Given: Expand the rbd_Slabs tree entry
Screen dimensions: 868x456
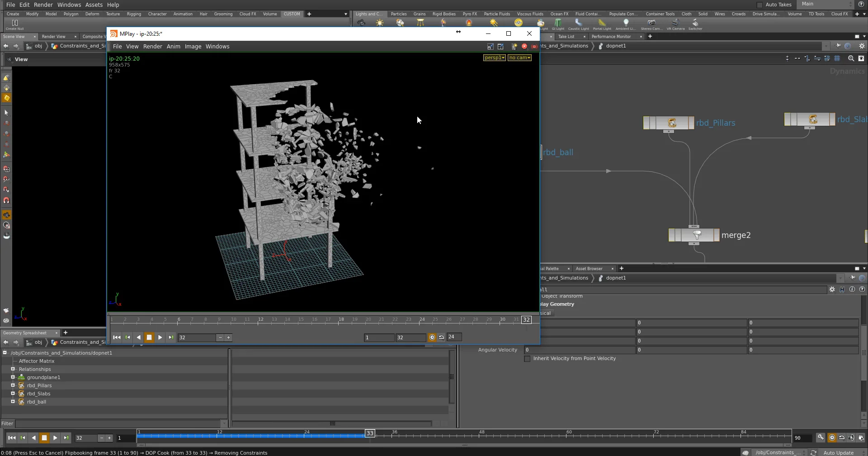Looking at the screenshot, I should pos(13,394).
